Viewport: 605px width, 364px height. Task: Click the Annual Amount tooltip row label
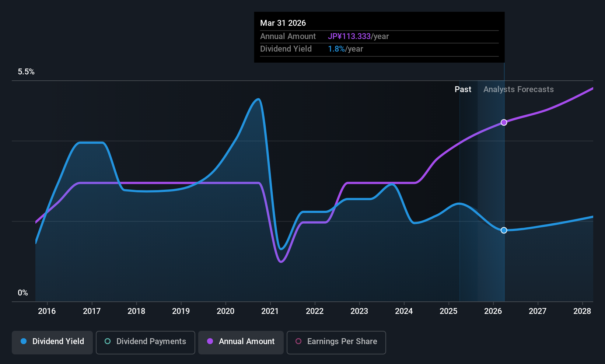point(288,36)
